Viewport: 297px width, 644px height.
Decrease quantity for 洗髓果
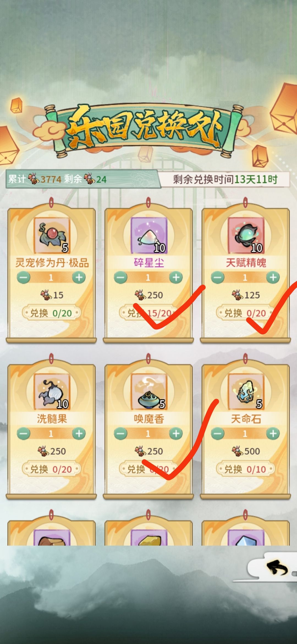pyautogui.click(x=23, y=434)
